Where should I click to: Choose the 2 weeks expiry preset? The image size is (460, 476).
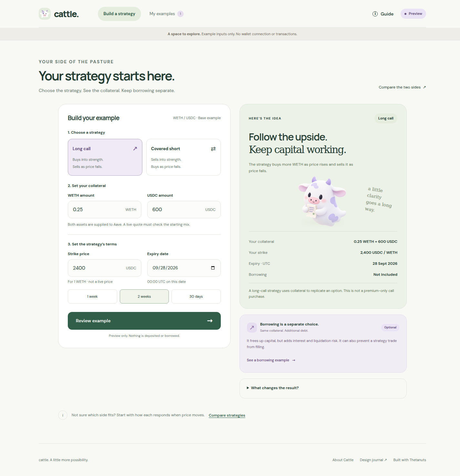pos(144,296)
